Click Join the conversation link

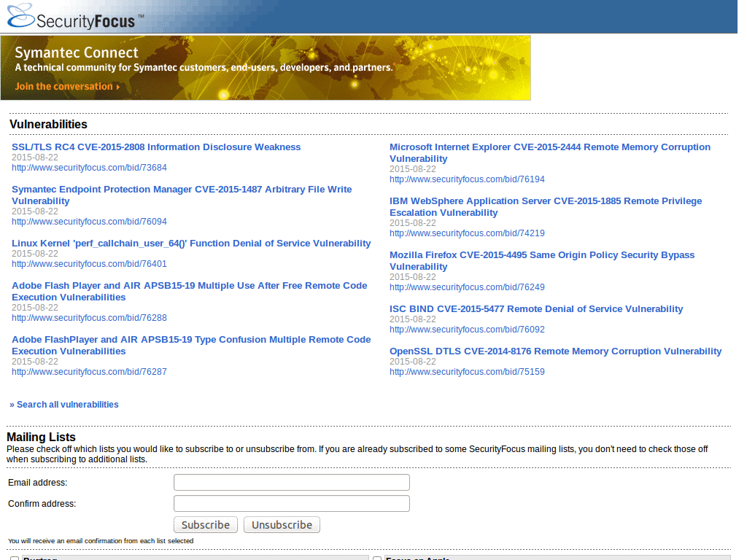(67, 87)
